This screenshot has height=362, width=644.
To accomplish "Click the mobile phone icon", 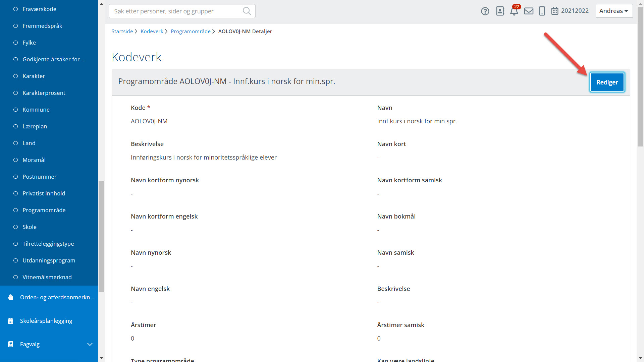I will (x=542, y=11).
